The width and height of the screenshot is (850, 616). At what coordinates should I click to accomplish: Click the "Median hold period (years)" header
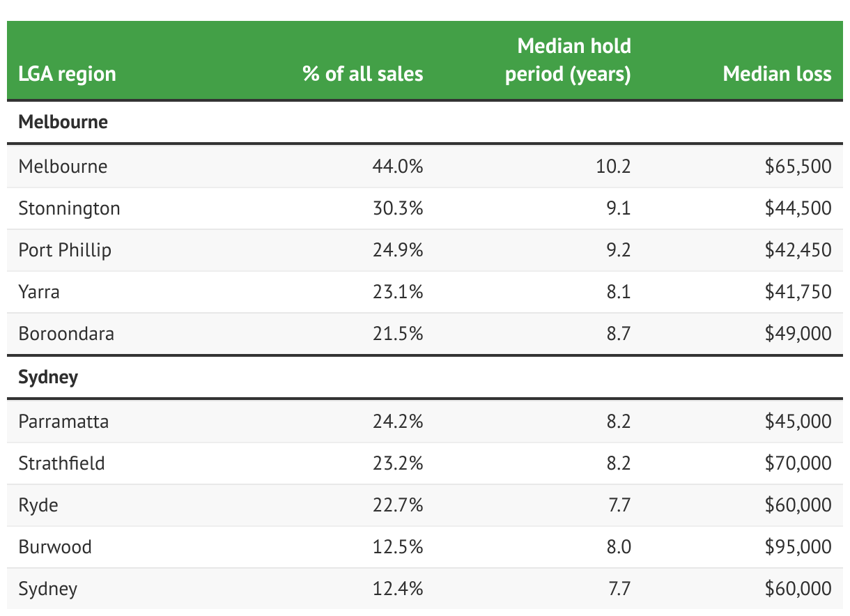568,60
